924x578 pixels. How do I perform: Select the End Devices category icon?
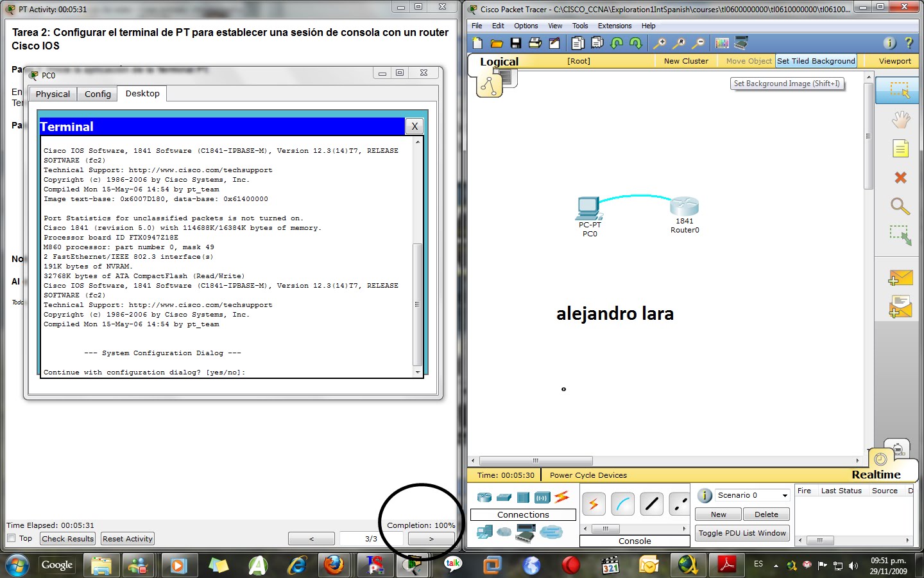click(485, 532)
